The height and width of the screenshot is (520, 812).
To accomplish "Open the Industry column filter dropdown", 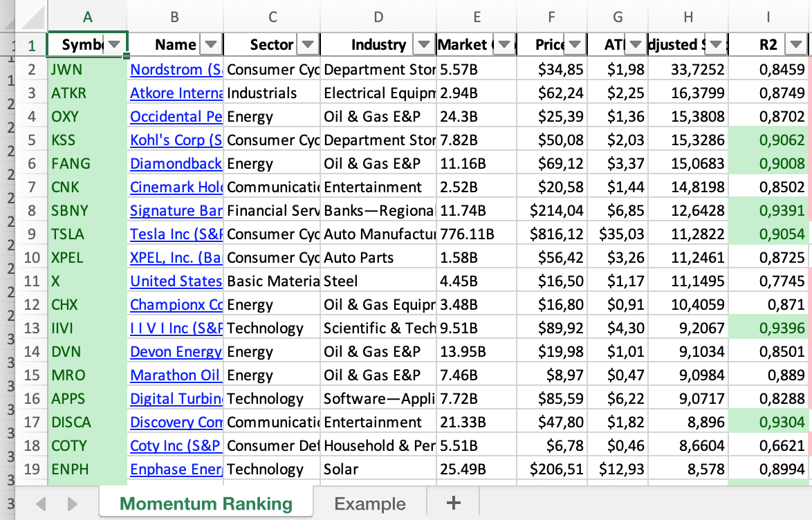I will [423, 45].
